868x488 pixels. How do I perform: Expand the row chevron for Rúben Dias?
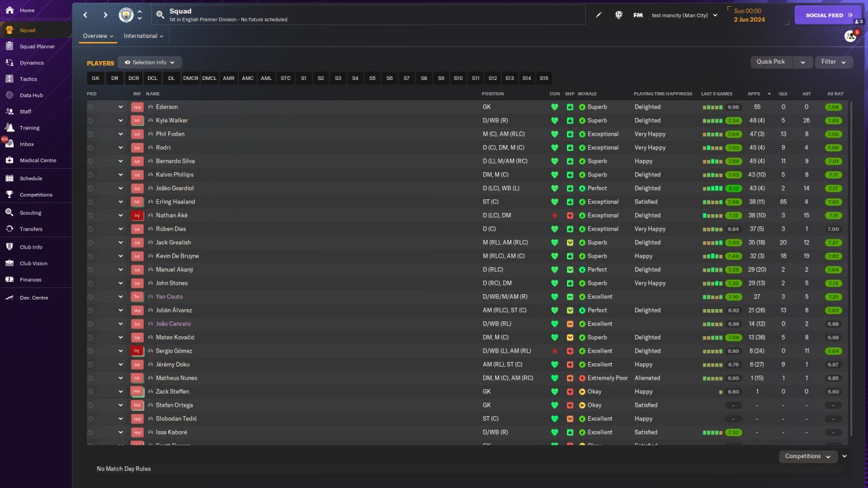click(x=121, y=229)
